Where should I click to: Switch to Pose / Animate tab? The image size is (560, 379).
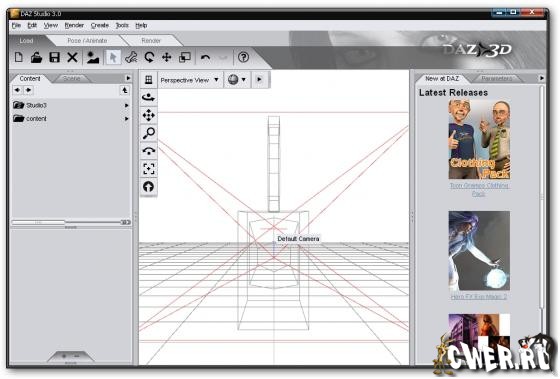click(87, 41)
